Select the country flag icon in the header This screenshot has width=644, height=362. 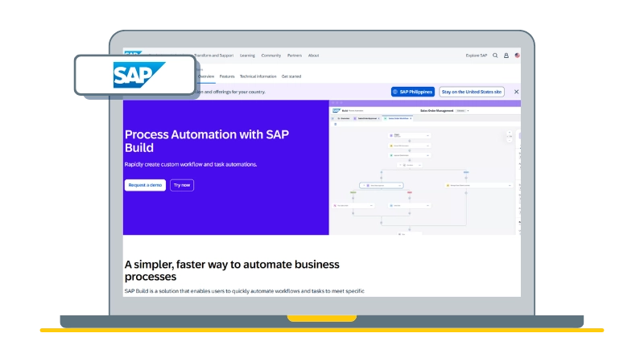518,56
